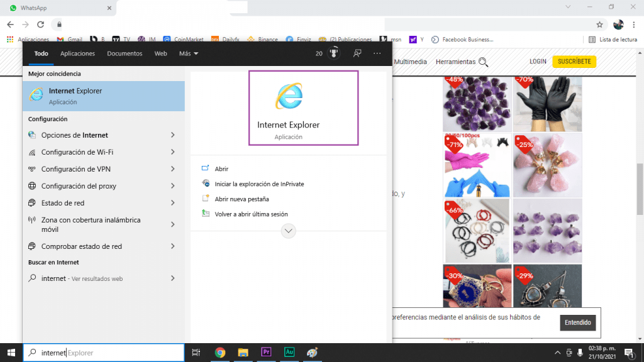Click the page vertical scrollbar
Image resolution: width=644 pixels, height=362 pixels.
(640, 189)
